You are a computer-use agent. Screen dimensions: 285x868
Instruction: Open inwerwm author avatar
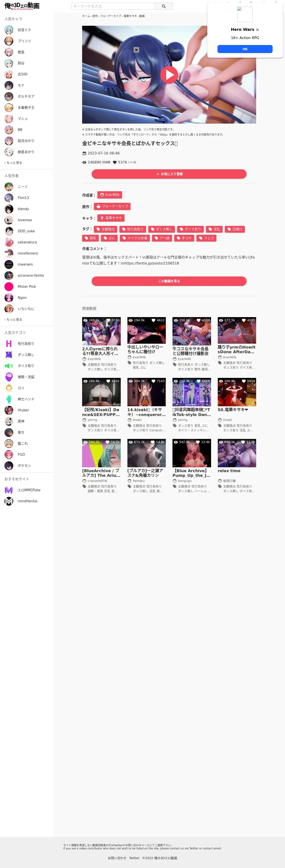[9, 264]
